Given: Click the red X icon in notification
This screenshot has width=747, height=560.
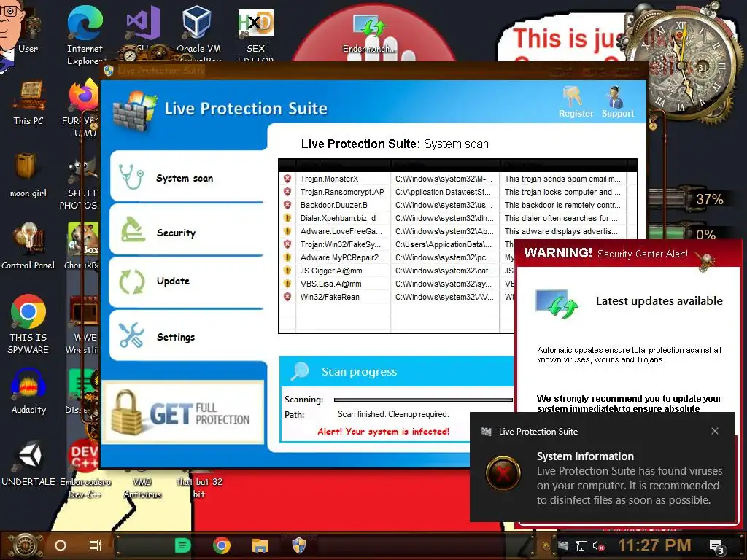Looking at the screenshot, I should (x=503, y=473).
